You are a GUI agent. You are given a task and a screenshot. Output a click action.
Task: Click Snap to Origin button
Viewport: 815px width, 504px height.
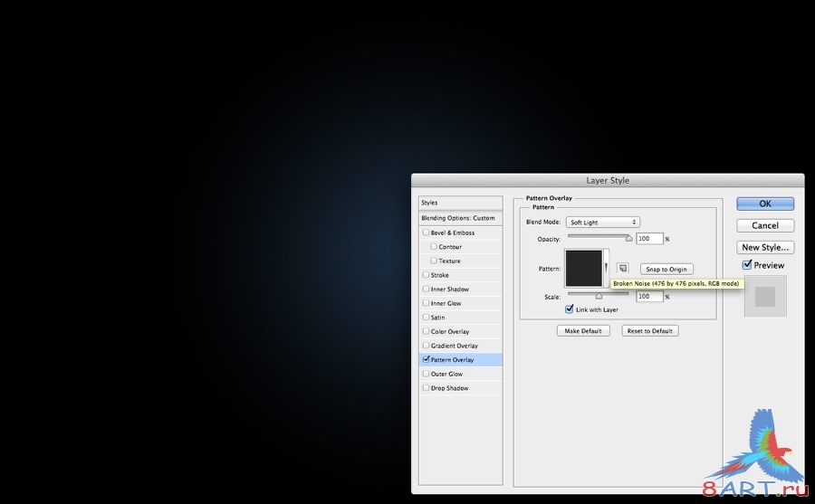666,269
